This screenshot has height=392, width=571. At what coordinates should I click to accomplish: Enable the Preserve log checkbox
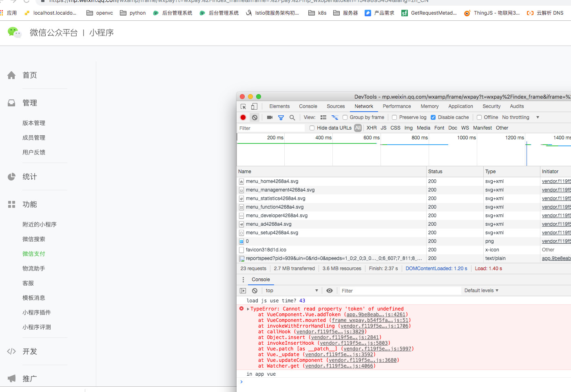pos(394,117)
